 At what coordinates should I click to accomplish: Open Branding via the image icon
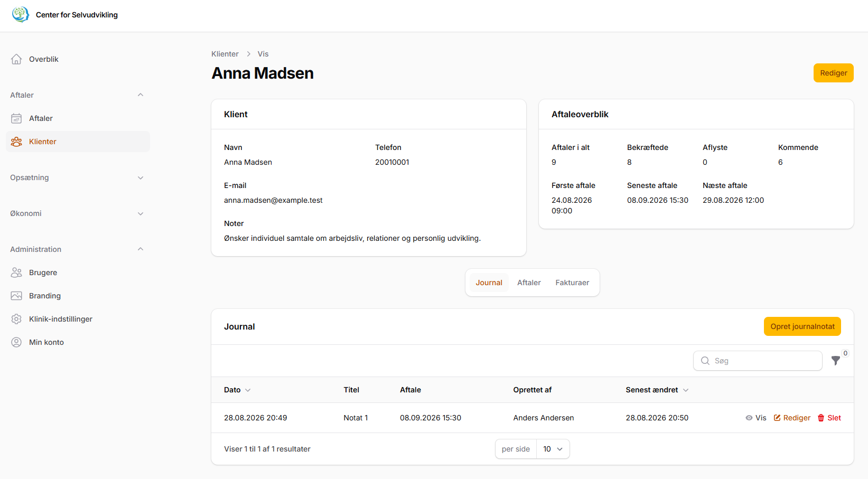pos(16,296)
